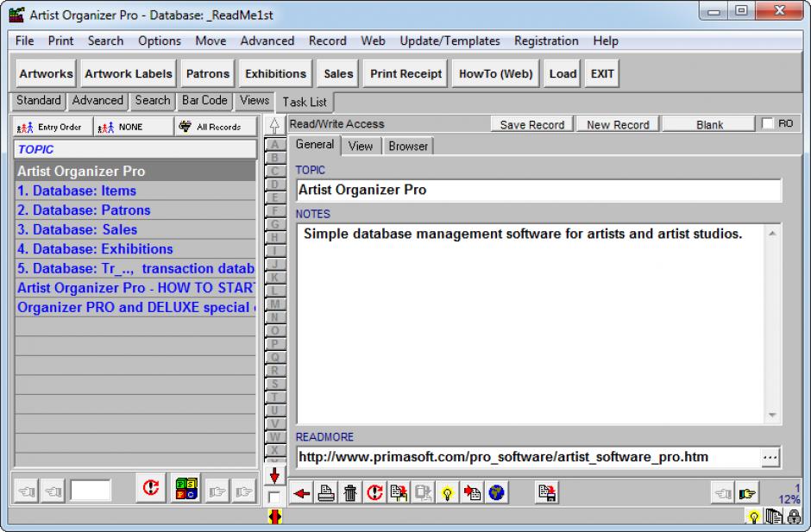Click the Artist Organizer Pro title bar icon
811x532 pixels.
[17, 15]
